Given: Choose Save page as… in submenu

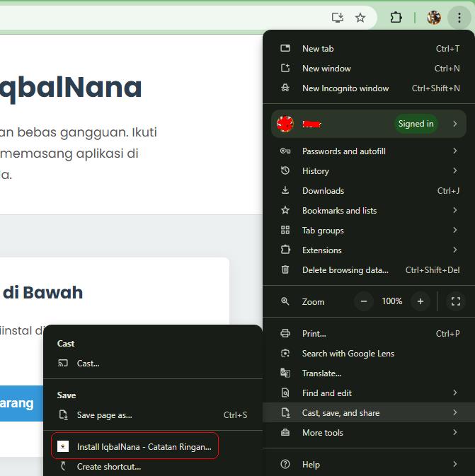Looking at the screenshot, I should click(153, 414).
